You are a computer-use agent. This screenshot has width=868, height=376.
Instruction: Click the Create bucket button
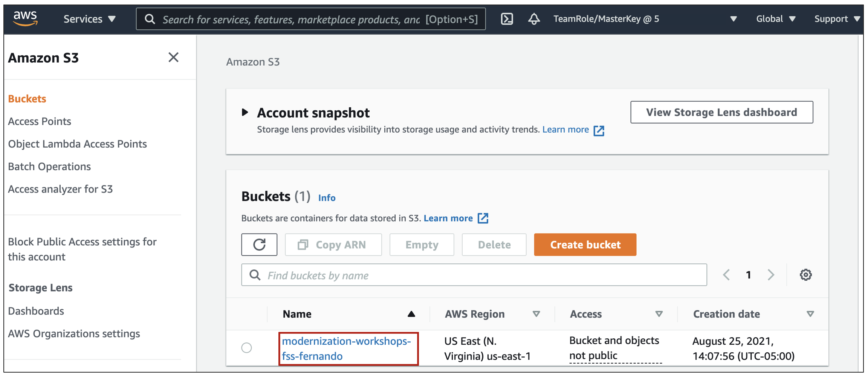[x=585, y=245]
